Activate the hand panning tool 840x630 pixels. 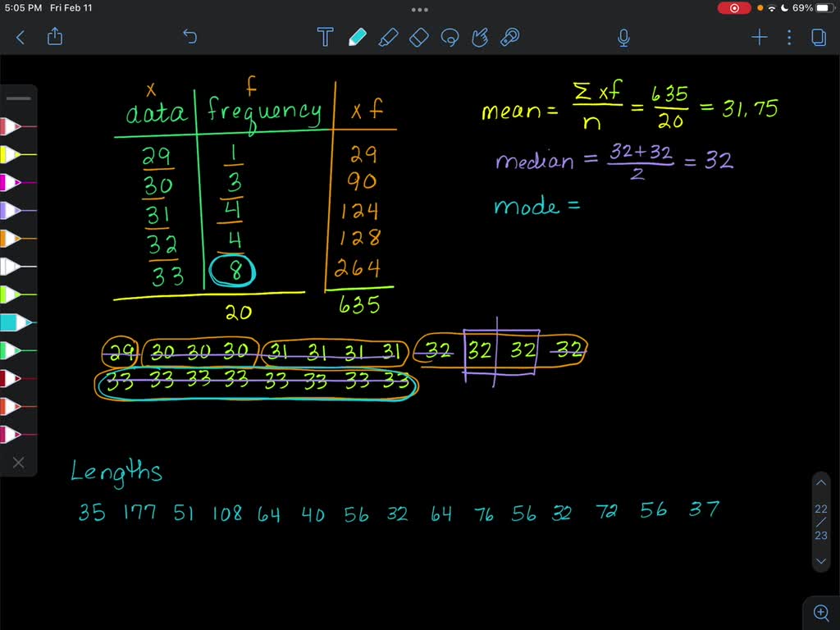point(480,37)
